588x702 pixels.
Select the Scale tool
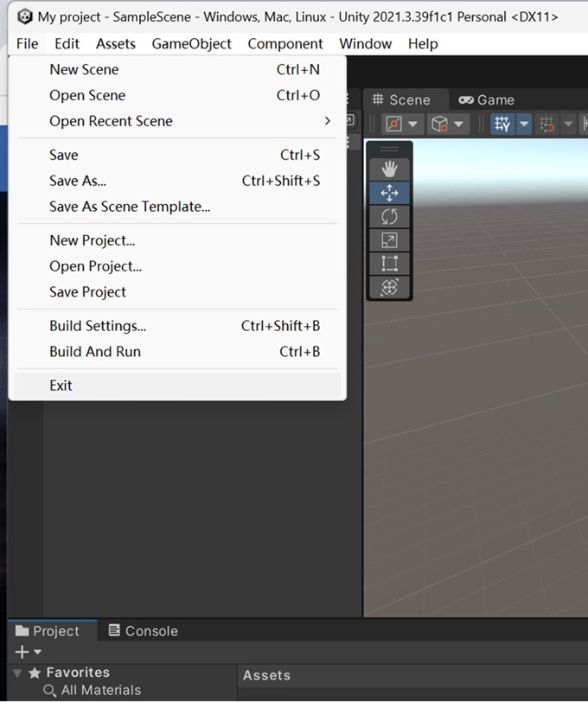(x=389, y=240)
